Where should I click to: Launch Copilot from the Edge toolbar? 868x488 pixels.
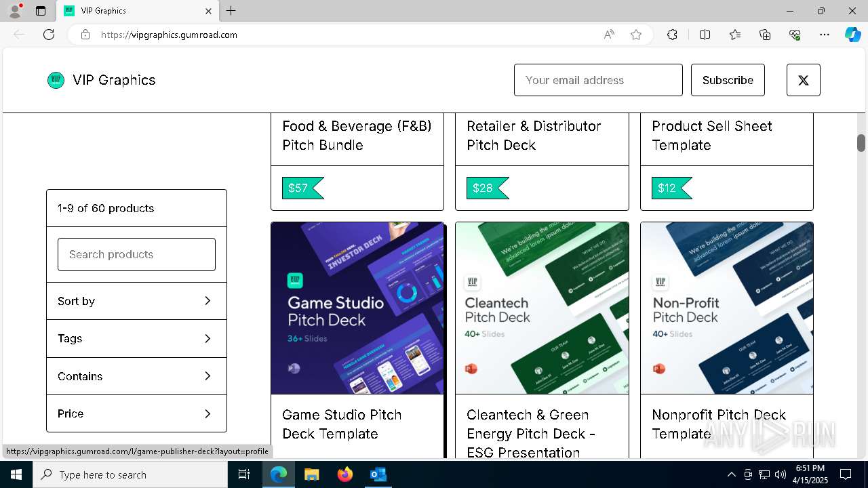point(852,35)
